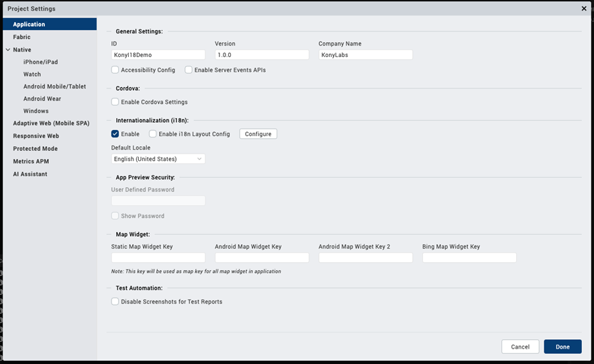Click the Cancel button
The image size is (594, 364).
[520, 347]
